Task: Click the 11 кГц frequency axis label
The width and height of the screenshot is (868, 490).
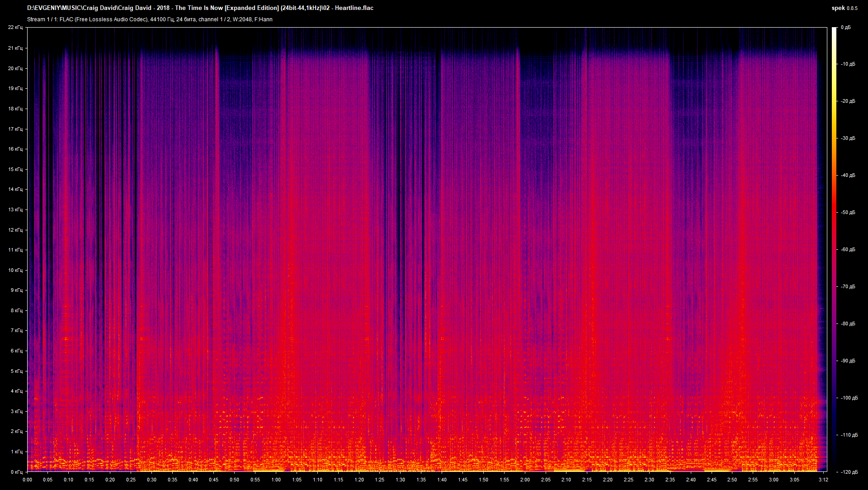Action: point(17,249)
